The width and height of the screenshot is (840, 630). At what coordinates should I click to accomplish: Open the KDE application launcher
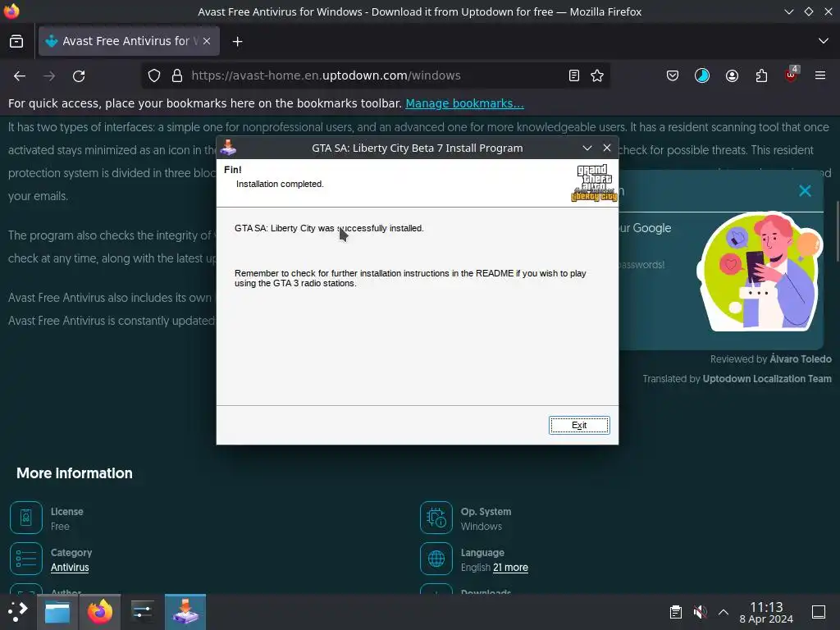[18, 612]
